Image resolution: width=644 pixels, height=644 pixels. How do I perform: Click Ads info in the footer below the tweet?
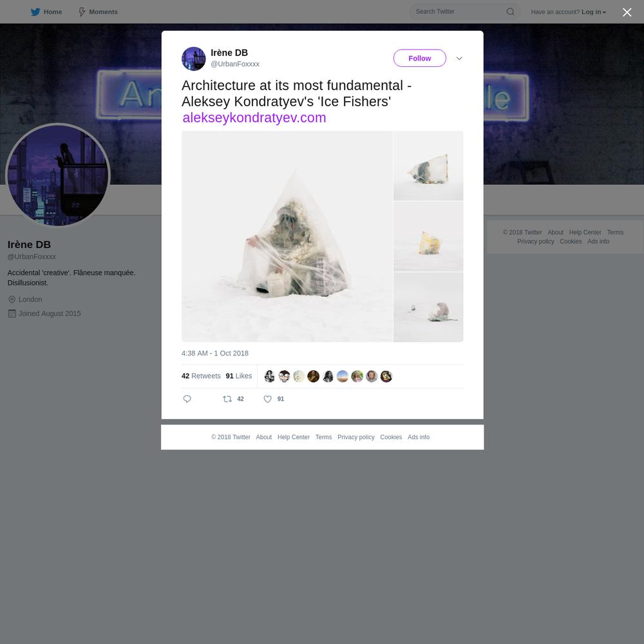click(x=419, y=437)
